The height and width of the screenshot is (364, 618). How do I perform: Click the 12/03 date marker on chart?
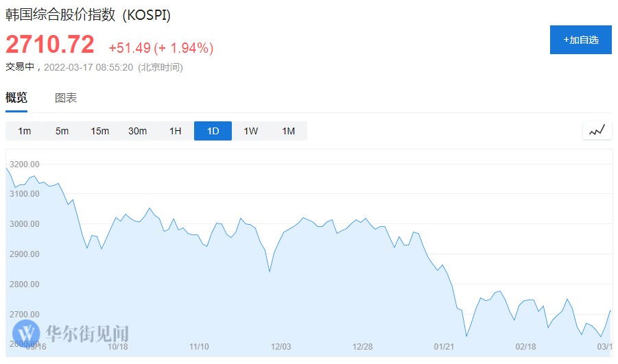pyautogui.click(x=281, y=348)
